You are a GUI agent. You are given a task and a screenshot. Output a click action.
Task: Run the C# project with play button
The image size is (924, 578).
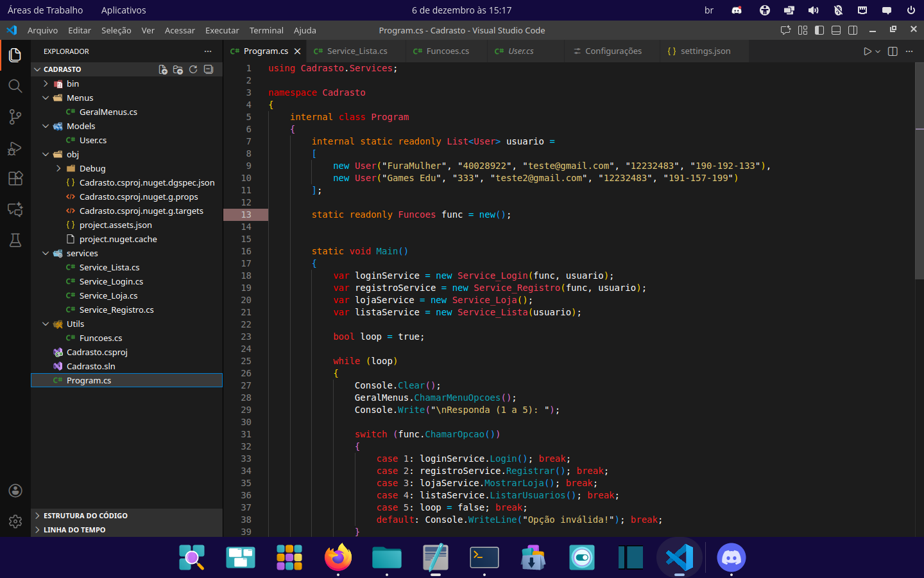coord(868,51)
